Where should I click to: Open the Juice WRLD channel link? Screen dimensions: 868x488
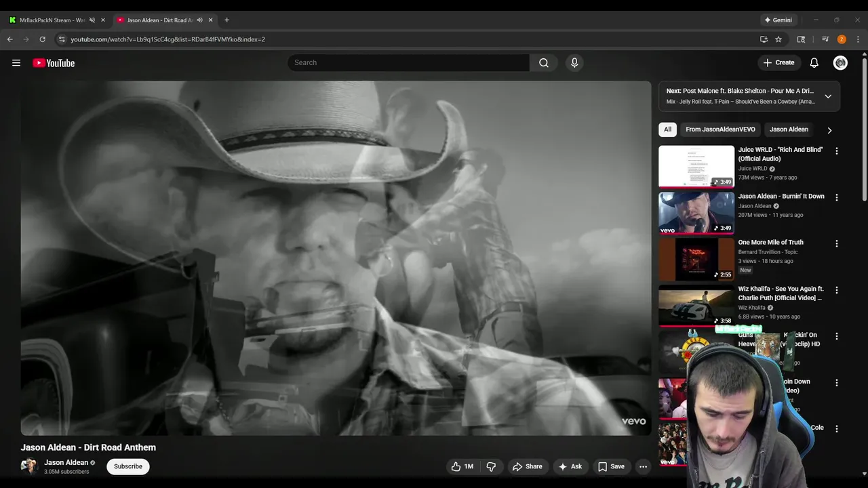click(x=753, y=169)
